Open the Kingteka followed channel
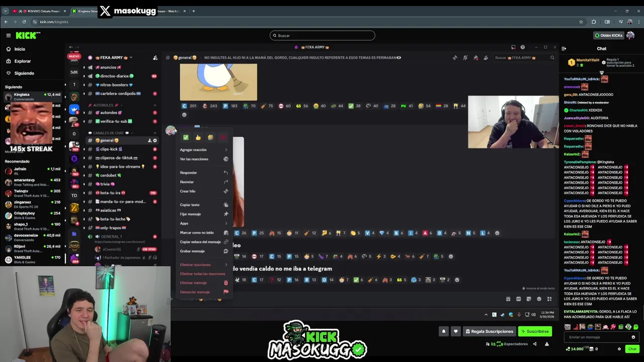The height and width of the screenshot is (362, 644). 32,97
